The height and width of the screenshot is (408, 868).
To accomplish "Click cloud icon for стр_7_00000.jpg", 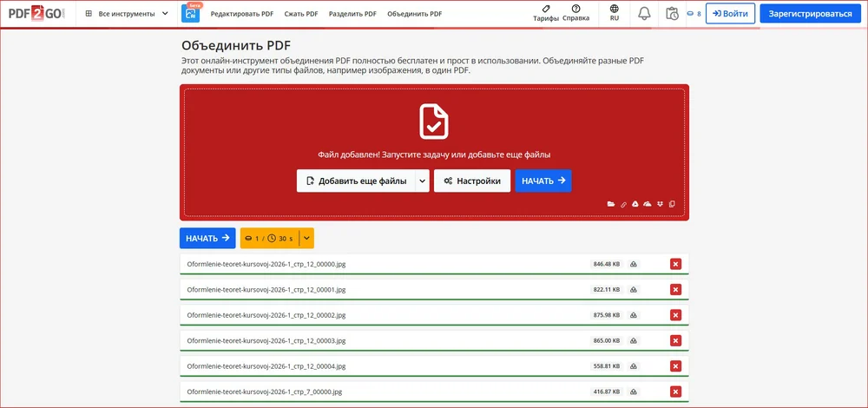I will coord(634,392).
